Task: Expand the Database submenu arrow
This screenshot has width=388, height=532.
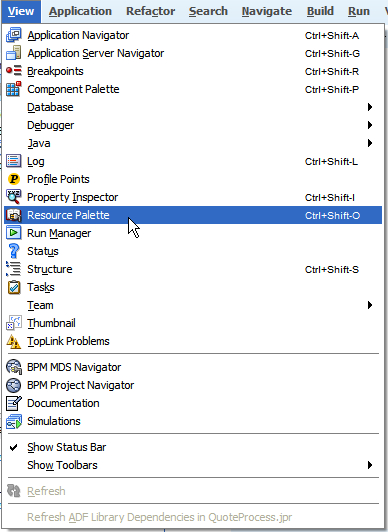Action: [370, 107]
